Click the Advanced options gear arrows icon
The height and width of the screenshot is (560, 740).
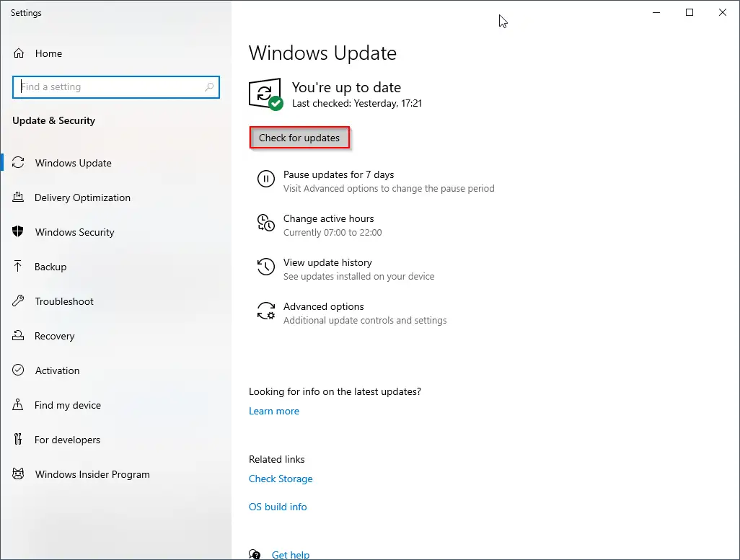pyautogui.click(x=265, y=311)
